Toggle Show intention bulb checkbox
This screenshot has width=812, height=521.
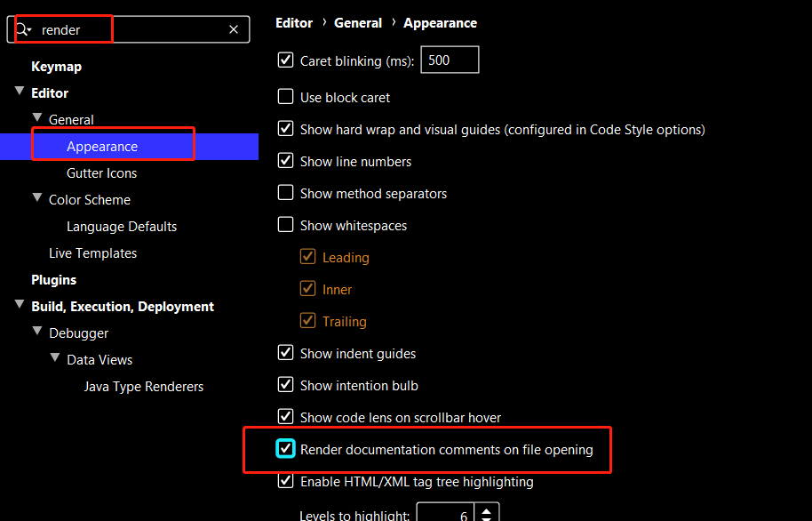point(285,385)
